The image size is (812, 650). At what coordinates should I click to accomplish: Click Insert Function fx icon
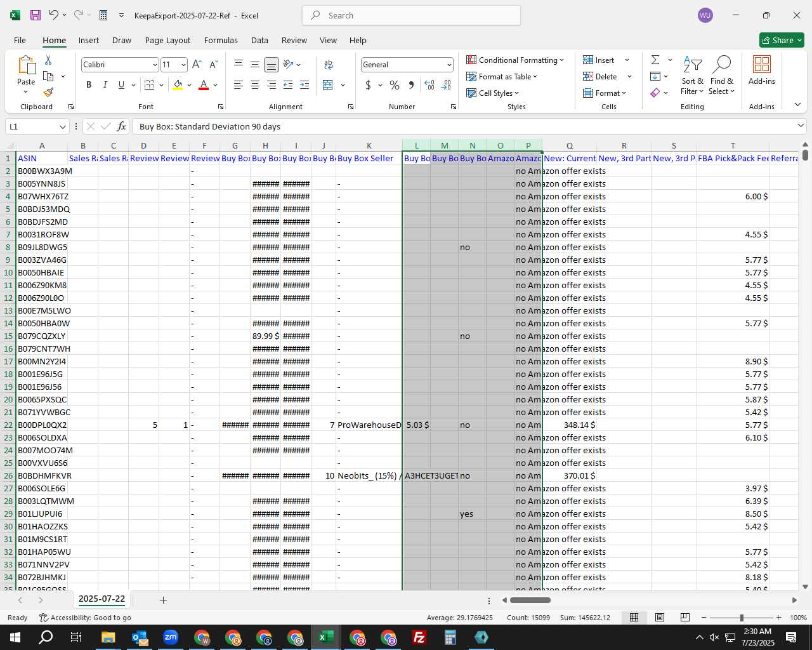pos(122,126)
